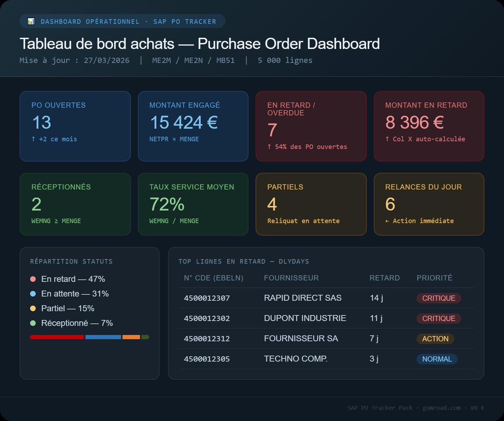The height and width of the screenshot is (421, 504).
Task: Click the 54% des PO ouvertes text
Action: [x=307, y=147]
